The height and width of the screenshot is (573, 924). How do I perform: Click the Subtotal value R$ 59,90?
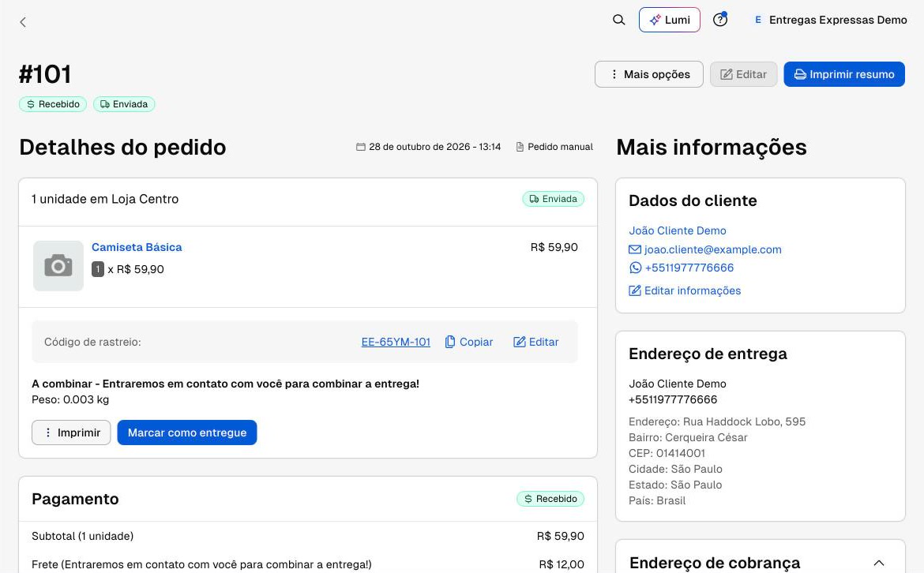(560, 537)
